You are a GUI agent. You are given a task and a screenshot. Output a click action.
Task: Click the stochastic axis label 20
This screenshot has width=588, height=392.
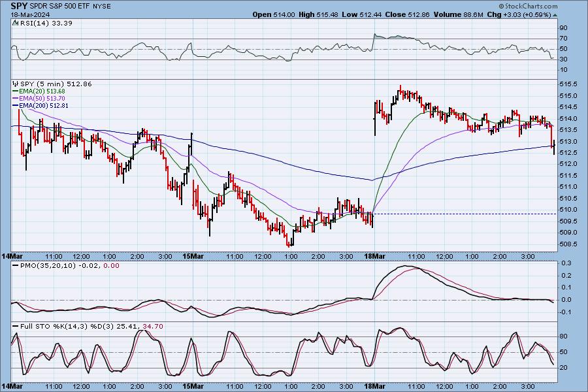[x=563, y=368]
